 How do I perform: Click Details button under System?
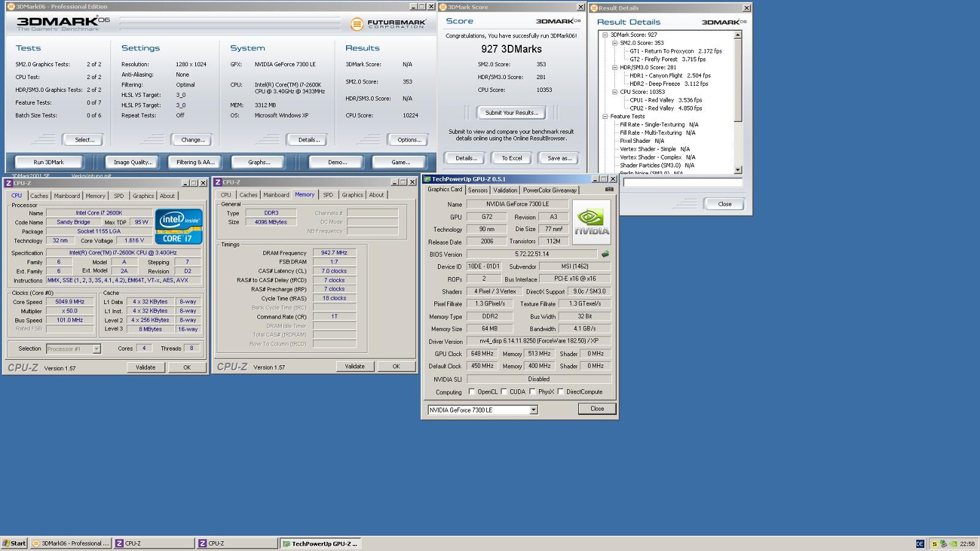click(x=309, y=140)
